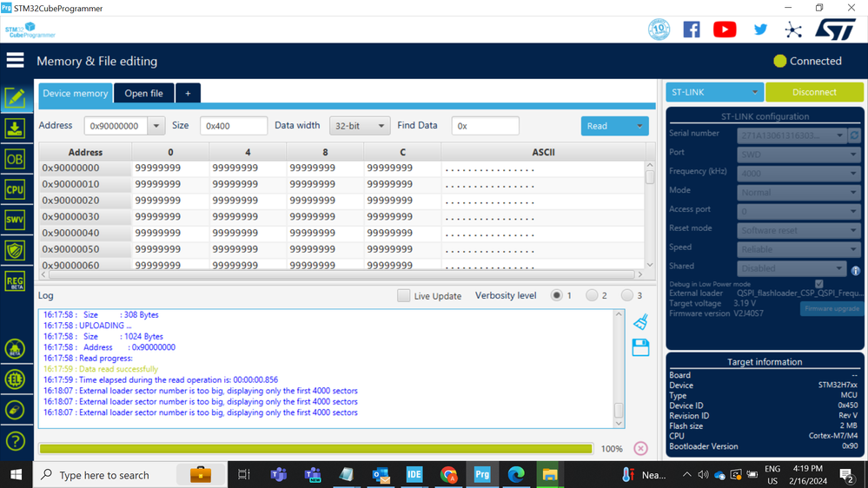Expand the ST-LINK interface dropdown
Viewport: 868px width, 488px height.
tap(714, 92)
